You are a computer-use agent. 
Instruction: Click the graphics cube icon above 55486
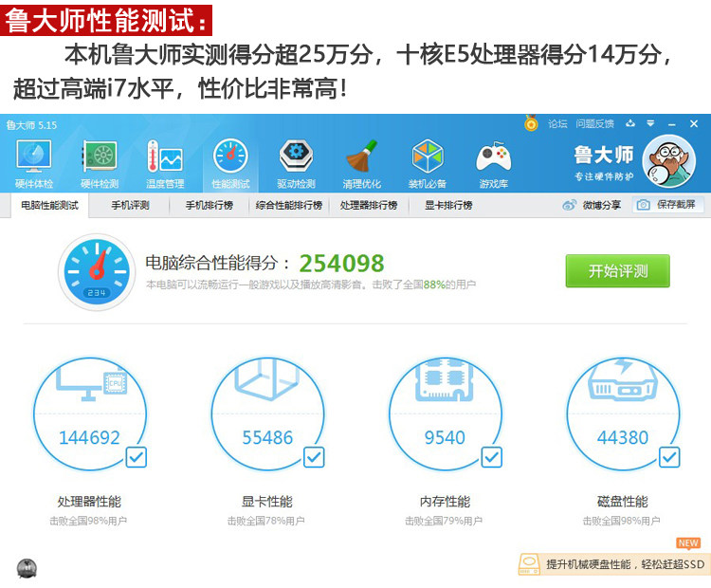(x=267, y=379)
